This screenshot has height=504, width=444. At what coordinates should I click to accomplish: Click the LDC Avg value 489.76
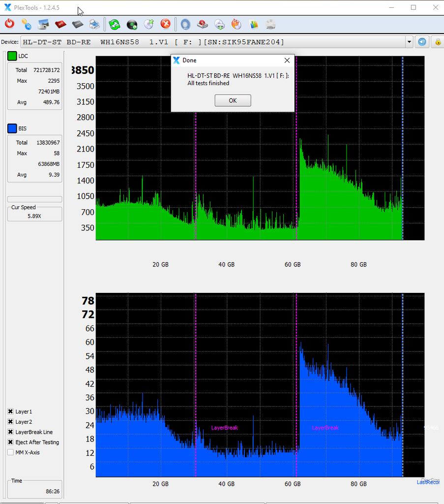[x=51, y=102]
